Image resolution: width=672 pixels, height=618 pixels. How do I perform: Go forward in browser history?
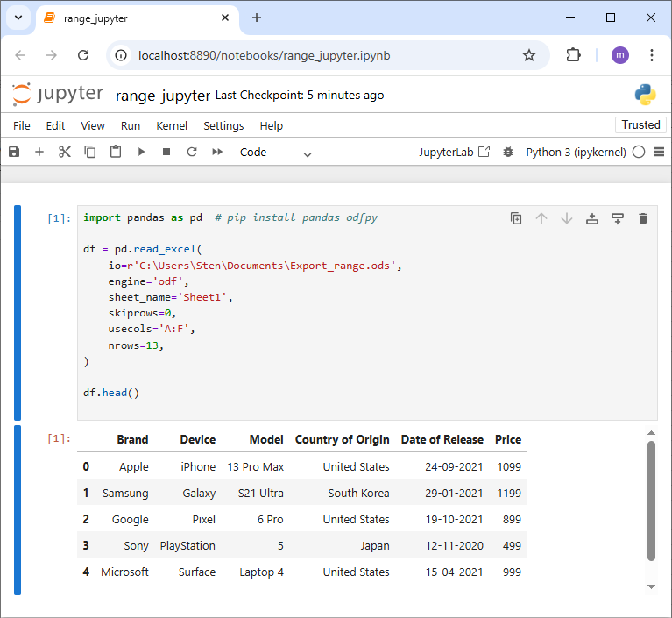52,55
